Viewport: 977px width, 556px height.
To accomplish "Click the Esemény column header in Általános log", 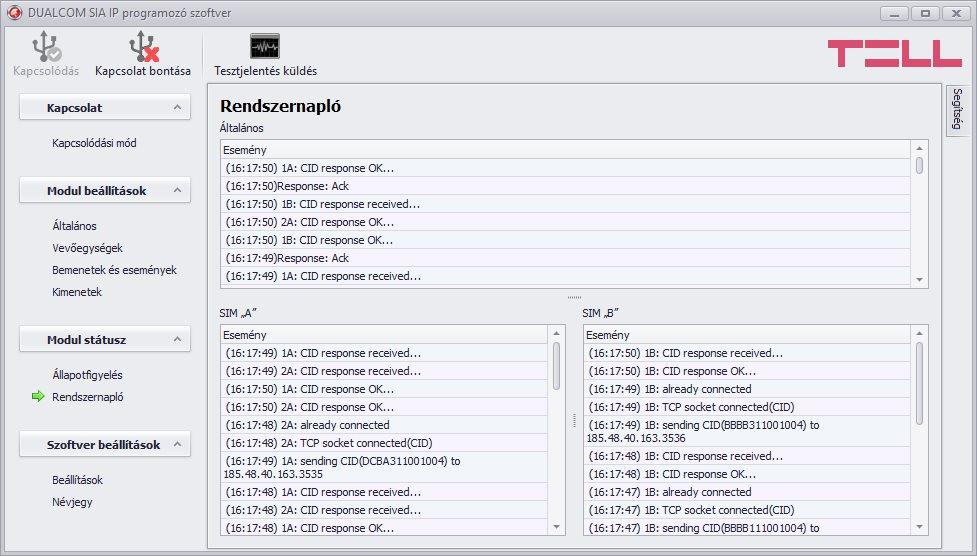I will (x=565, y=150).
